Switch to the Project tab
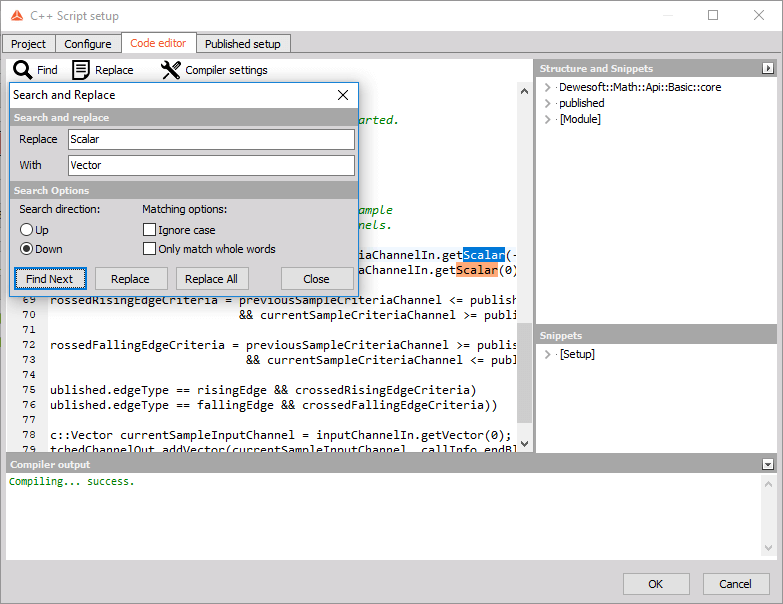This screenshot has height=604, width=783. pyautogui.click(x=28, y=44)
